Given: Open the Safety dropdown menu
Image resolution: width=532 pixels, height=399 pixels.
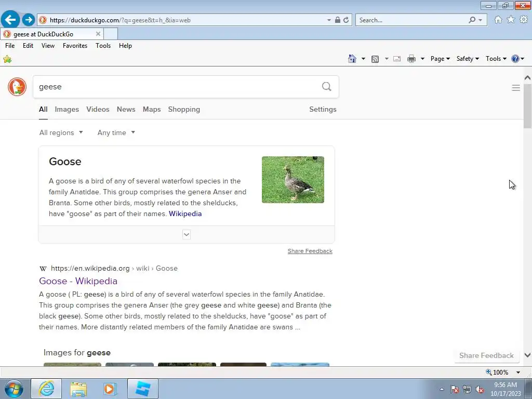Looking at the screenshot, I should tap(468, 59).
